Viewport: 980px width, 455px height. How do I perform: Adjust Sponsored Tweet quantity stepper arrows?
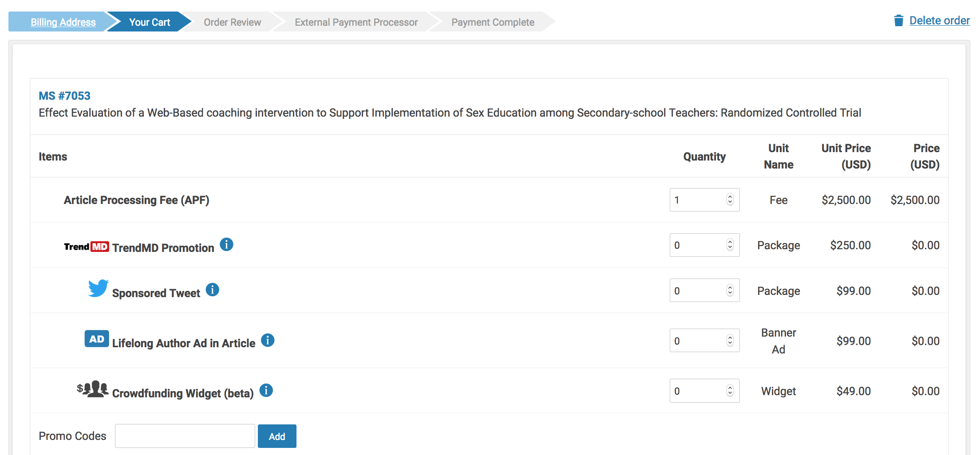(730, 290)
